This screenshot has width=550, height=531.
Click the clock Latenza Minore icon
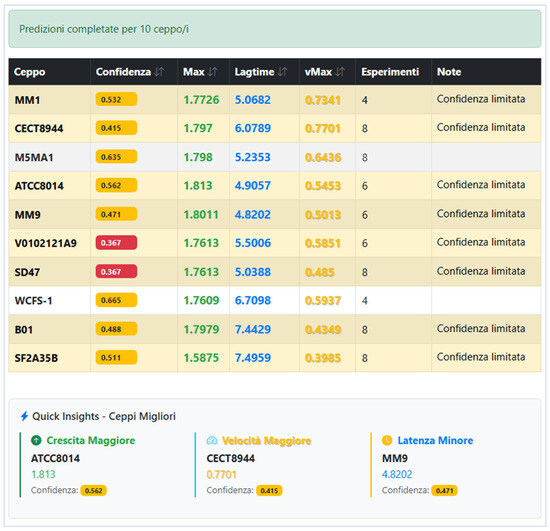tap(387, 440)
